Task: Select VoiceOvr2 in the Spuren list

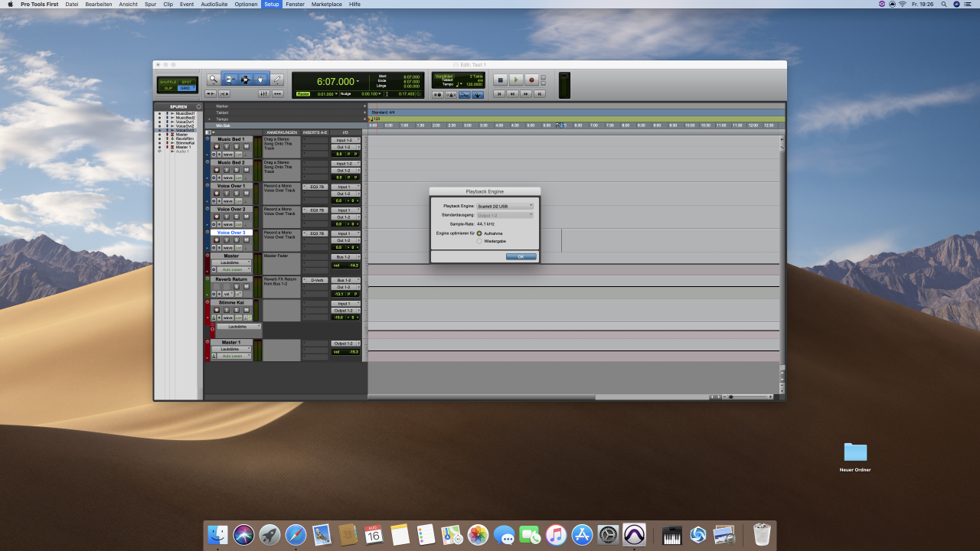Action: 185,126
